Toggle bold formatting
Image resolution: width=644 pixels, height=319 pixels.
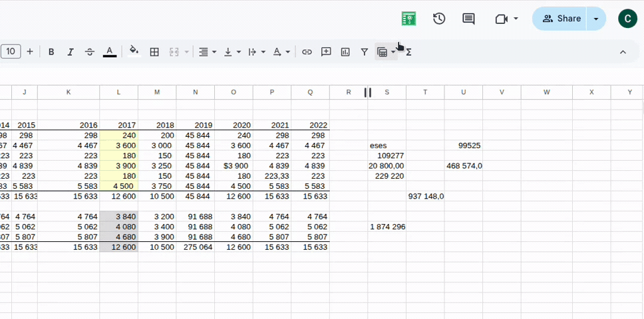click(x=51, y=52)
